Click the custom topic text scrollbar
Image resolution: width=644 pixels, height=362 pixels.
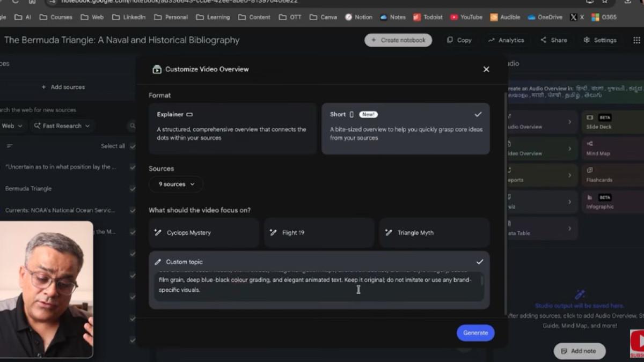pyautogui.click(x=481, y=280)
